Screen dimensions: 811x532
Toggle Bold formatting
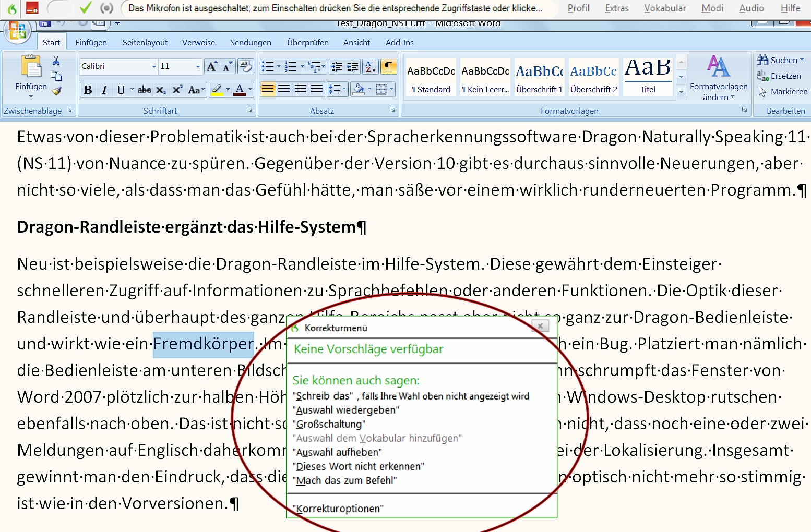click(x=88, y=90)
